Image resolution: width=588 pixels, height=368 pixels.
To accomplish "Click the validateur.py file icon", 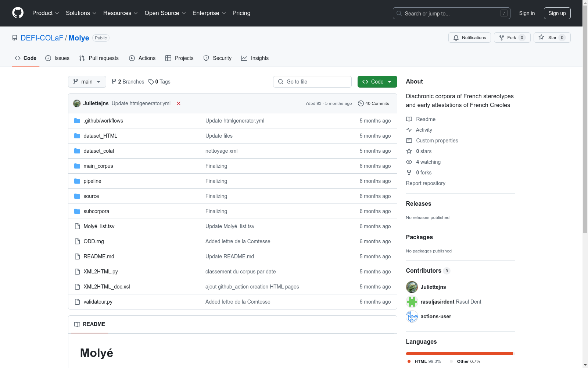I will [x=77, y=302].
